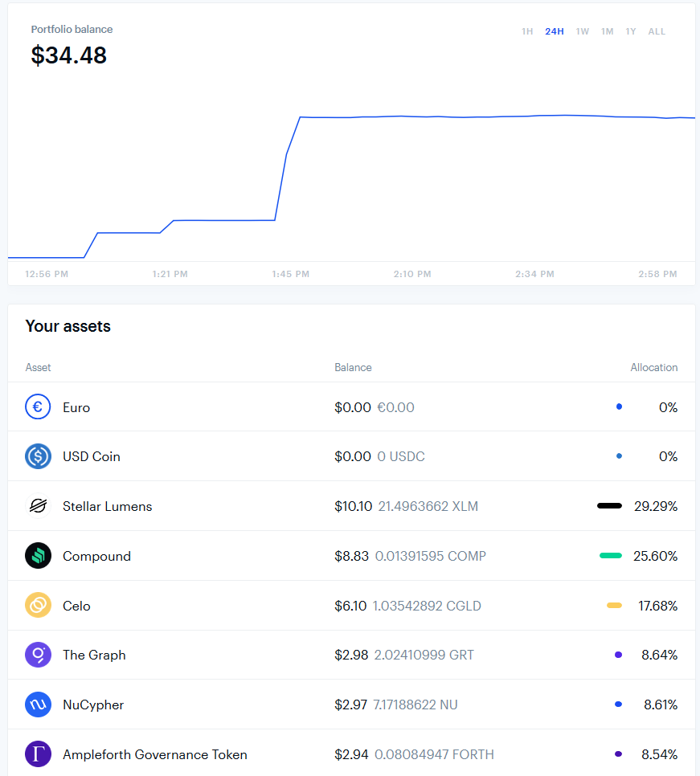Click the Celo balance value $6.10
700x776 pixels.
[350, 606]
